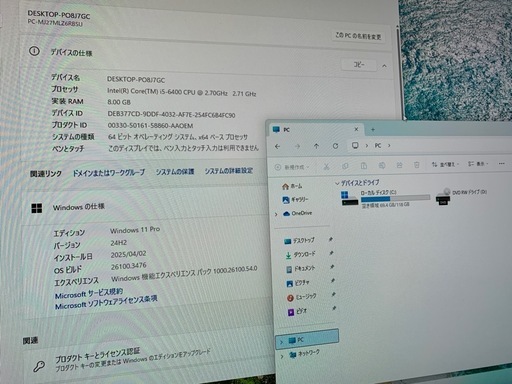Open Microsoft サービス規約 link
Image resolution: width=512 pixels, height=384 pixels.
89,294
